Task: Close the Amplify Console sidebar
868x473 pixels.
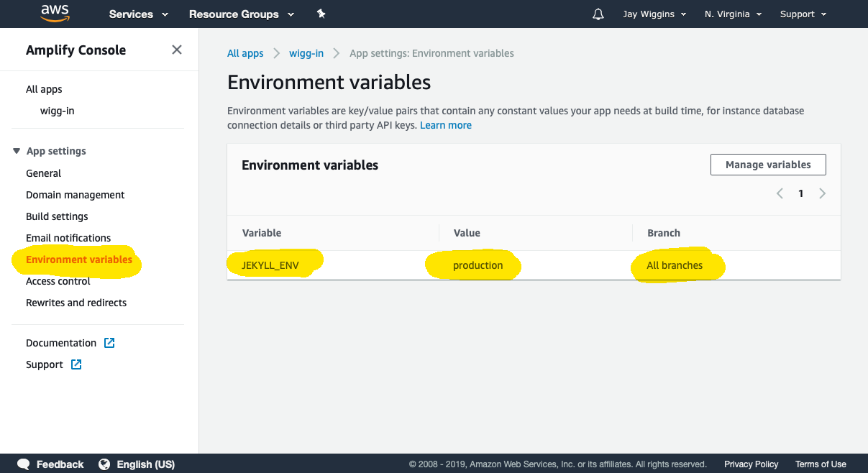Action: click(x=177, y=50)
